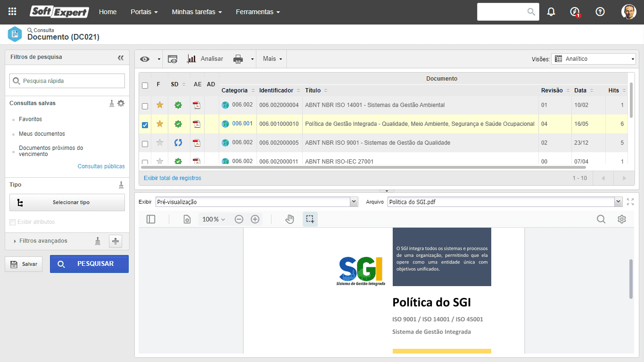Expand the preview to fullscreen
Viewport: 644px width, 362px height.
point(631,202)
